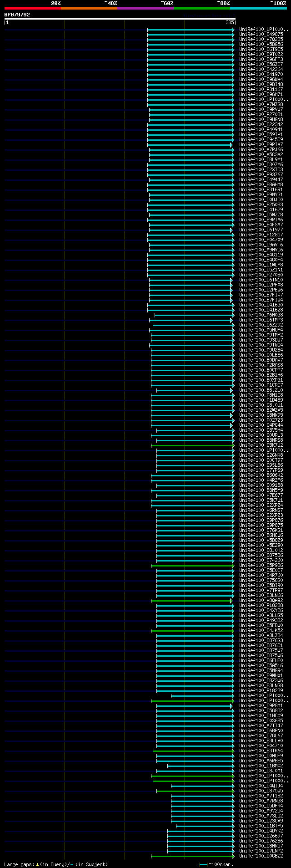Open hit UniRef100_C9SLB6
This screenshot has height=868, width=291.
coord(261,465)
